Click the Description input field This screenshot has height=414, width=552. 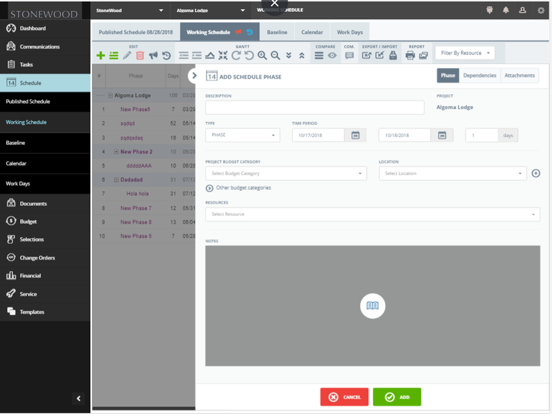pos(315,107)
